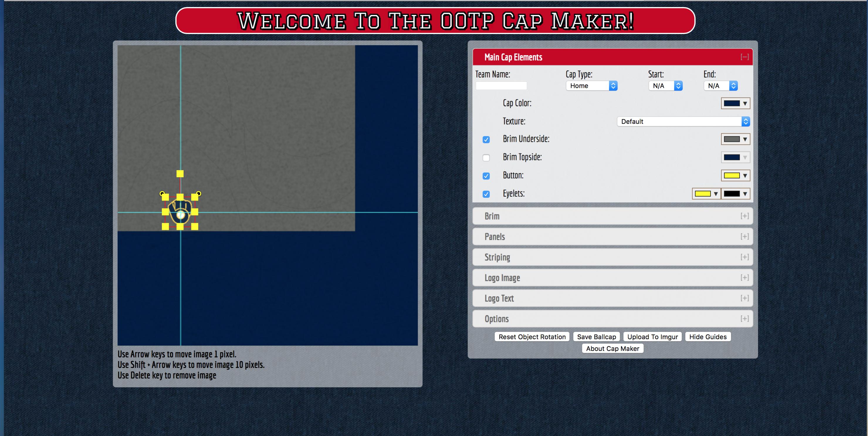
Task: Toggle the Eyelets checkbox
Action: [x=486, y=194]
